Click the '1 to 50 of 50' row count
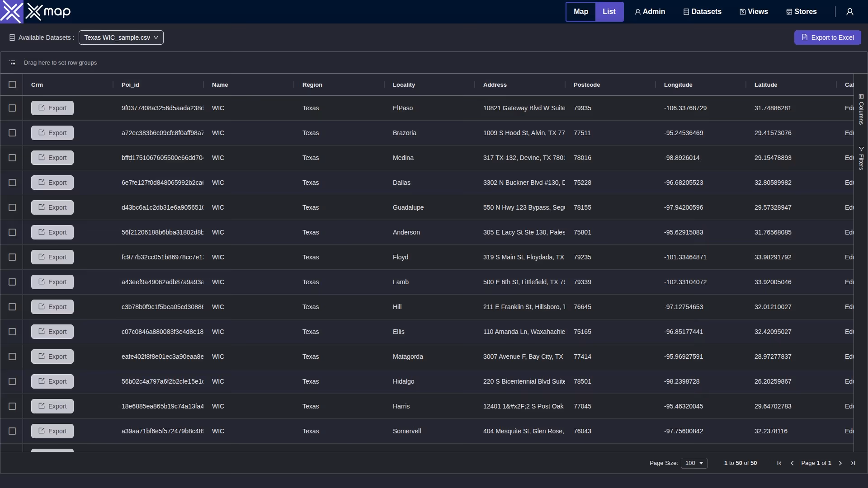 click(x=741, y=463)
